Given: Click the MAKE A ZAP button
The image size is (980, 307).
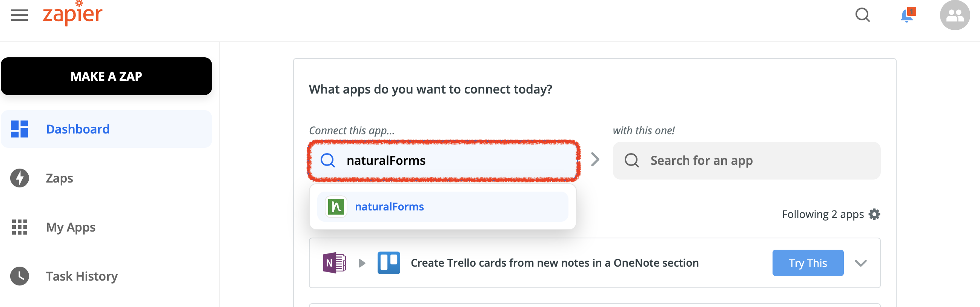Looking at the screenshot, I should click(x=106, y=76).
